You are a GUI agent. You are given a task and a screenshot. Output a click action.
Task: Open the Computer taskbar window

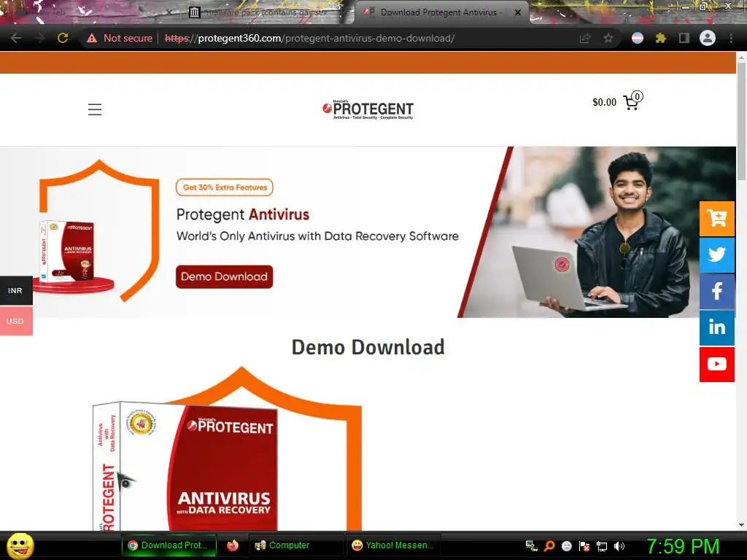coord(296,545)
